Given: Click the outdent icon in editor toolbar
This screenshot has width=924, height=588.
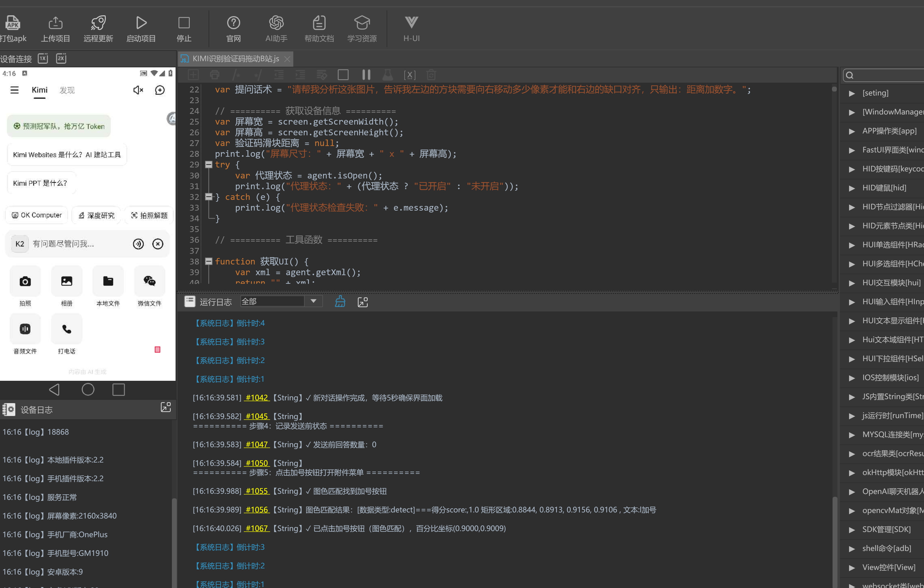Looking at the screenshot, I should tap(279, 74).
